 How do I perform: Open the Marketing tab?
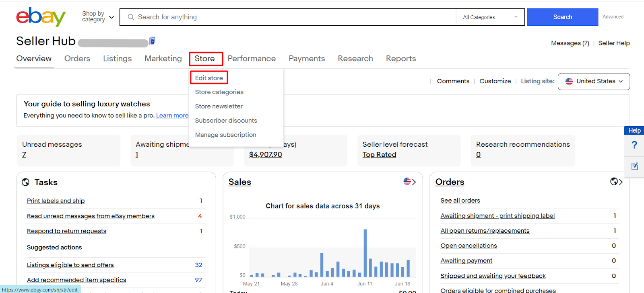point(163,59)
